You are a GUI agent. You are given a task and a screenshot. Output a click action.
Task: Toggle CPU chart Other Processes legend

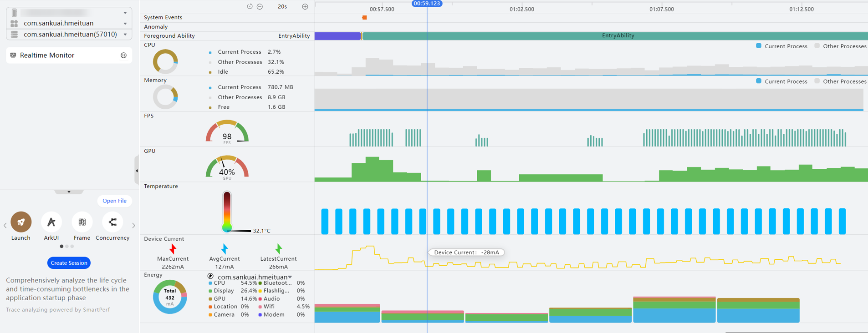coord(840,46)
